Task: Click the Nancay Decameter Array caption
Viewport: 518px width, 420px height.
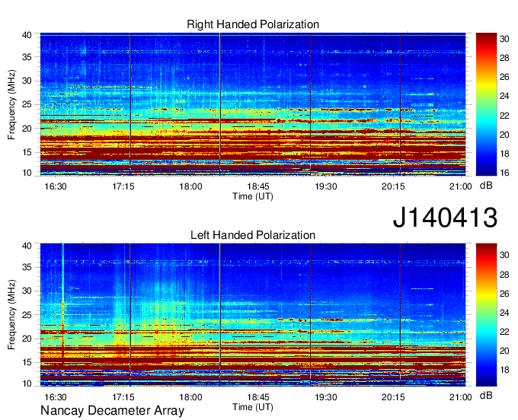Action: pyautogui.click(x=112, y=410)
